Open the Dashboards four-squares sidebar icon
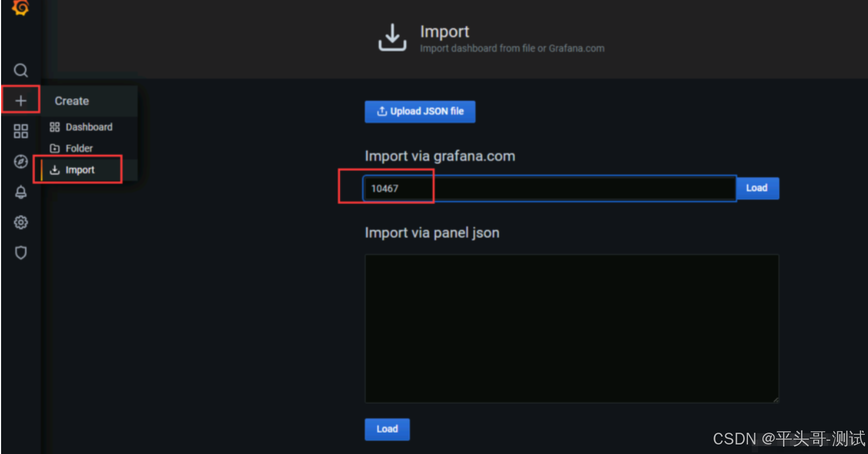 pos(21,131)
